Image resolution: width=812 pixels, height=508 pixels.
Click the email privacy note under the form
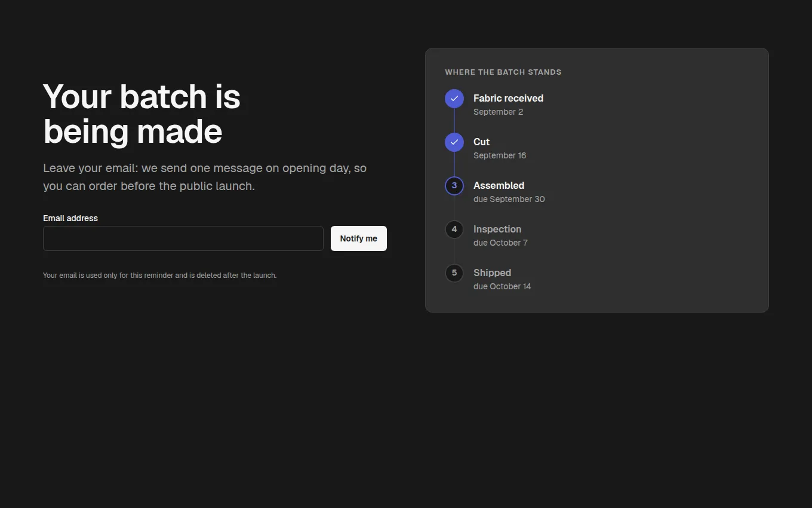click(160, 276)
